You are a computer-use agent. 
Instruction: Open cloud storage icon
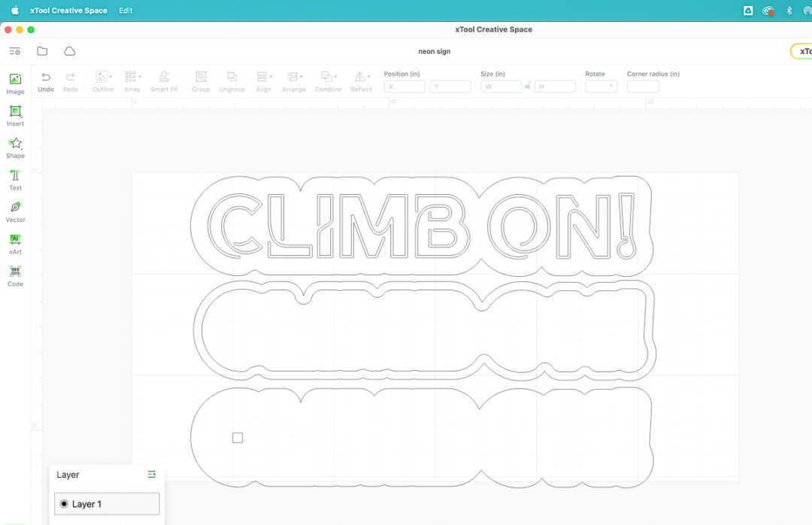(70, 51)
